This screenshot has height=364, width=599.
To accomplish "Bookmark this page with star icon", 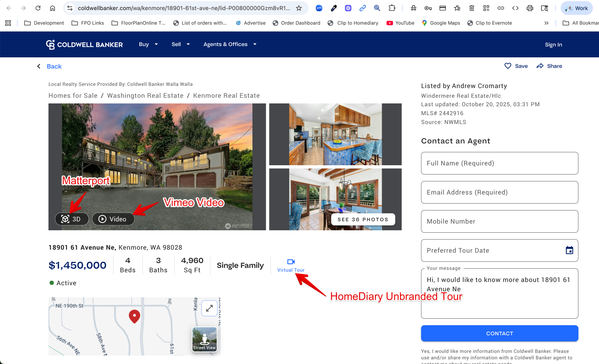I will click(299, 8).
